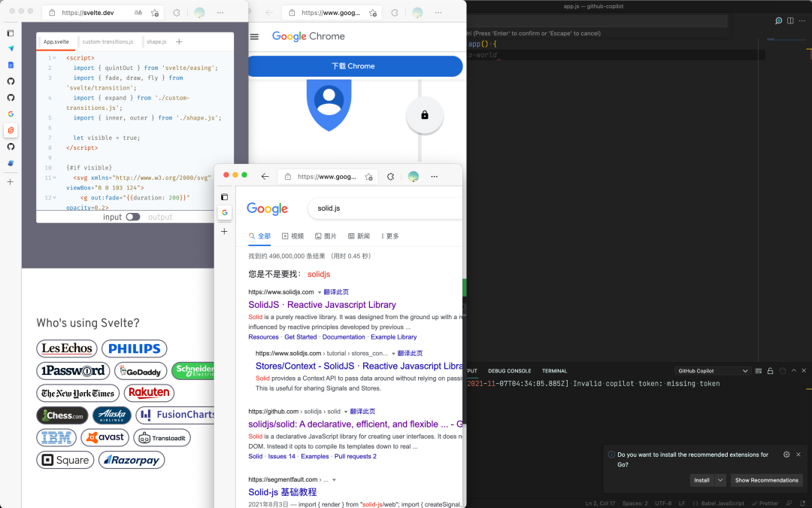812x508 pixels.
Task: Split the editor in VS Code
Action: [790, 21]
